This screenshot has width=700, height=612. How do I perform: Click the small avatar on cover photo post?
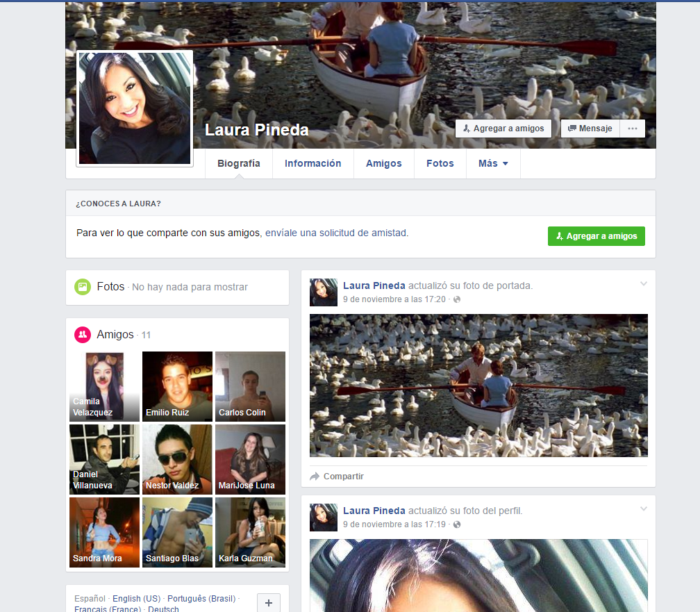pyautogui.click(x=324, y=292)
